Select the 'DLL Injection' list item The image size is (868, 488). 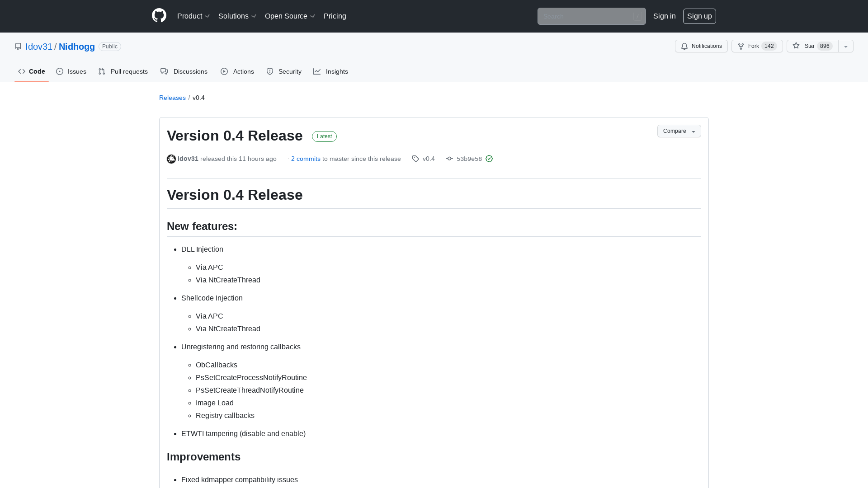click(x=202, y=249)
